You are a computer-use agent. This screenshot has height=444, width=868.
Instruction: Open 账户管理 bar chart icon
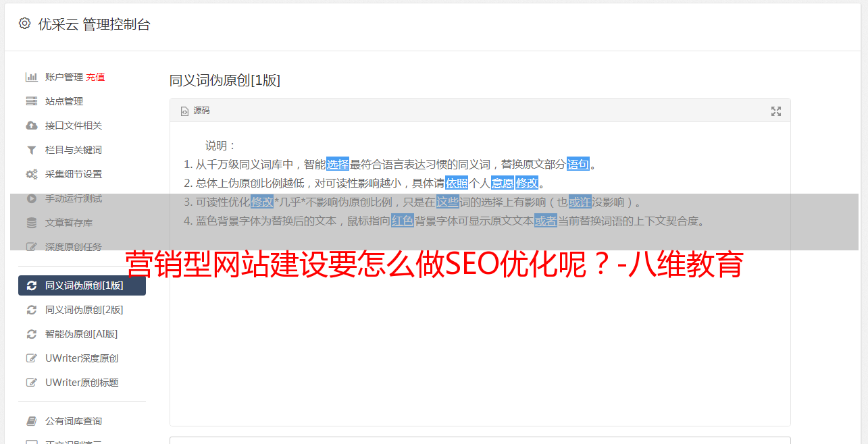pos(31,77)
